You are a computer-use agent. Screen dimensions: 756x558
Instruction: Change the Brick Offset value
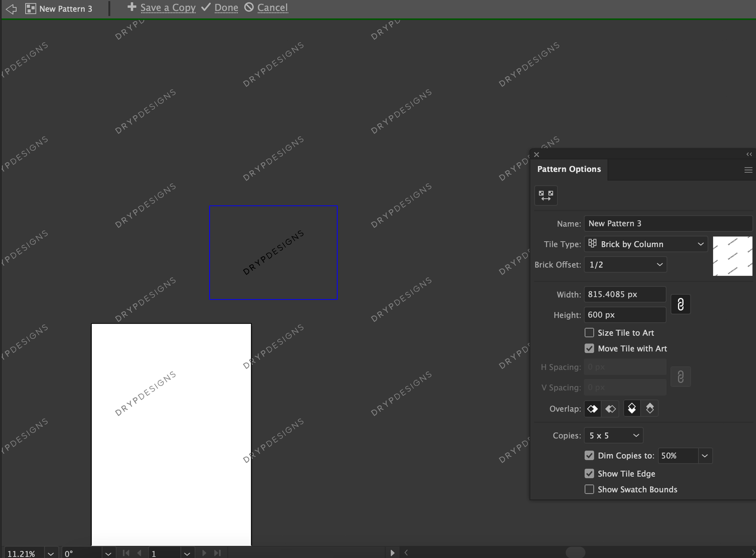[625, 264]
